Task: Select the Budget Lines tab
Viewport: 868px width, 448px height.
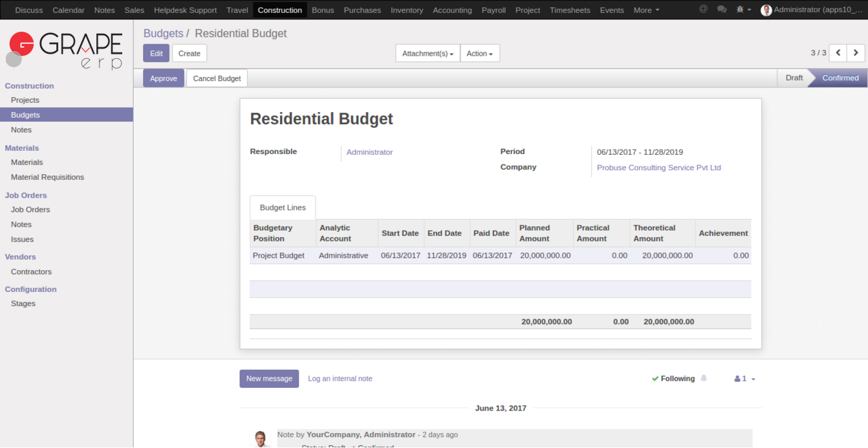Action: 283,208
